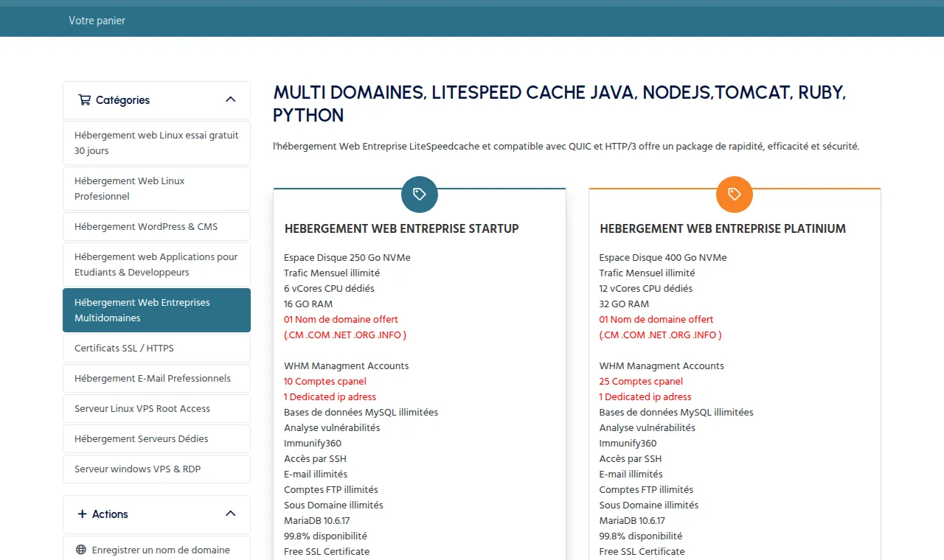Select Hébergement Serveurs Dédies category
The width and height of the screenshot is (944, 560).
coord(156,438)
